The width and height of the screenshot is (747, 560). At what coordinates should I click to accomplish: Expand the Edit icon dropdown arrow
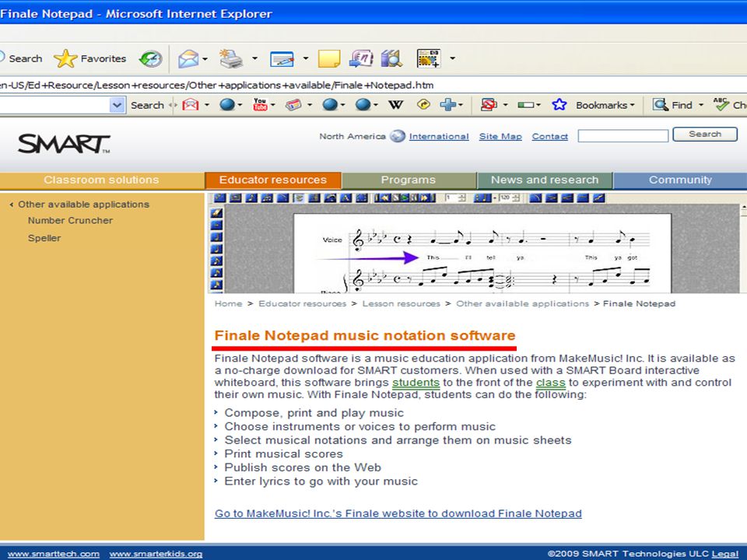pos(305,59)
